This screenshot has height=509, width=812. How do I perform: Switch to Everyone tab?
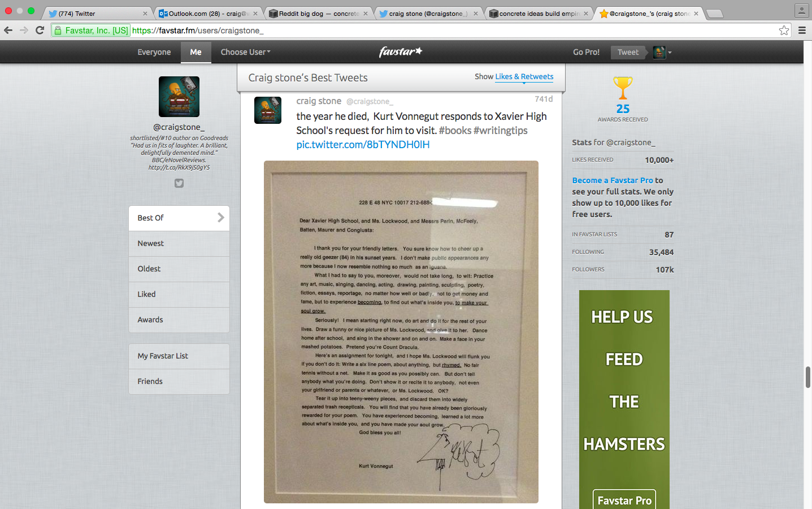(154, 52)
